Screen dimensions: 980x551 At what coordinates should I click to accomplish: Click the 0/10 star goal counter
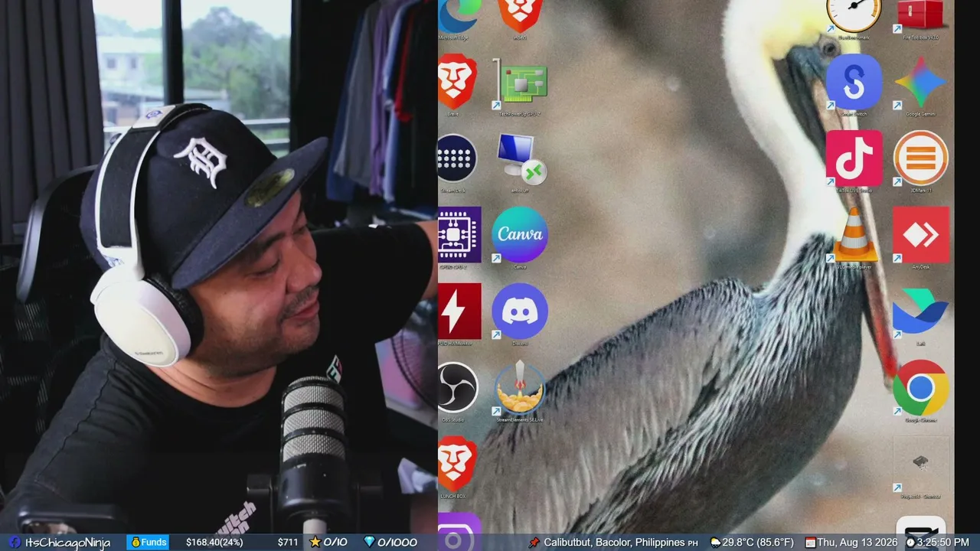(328, 543)
